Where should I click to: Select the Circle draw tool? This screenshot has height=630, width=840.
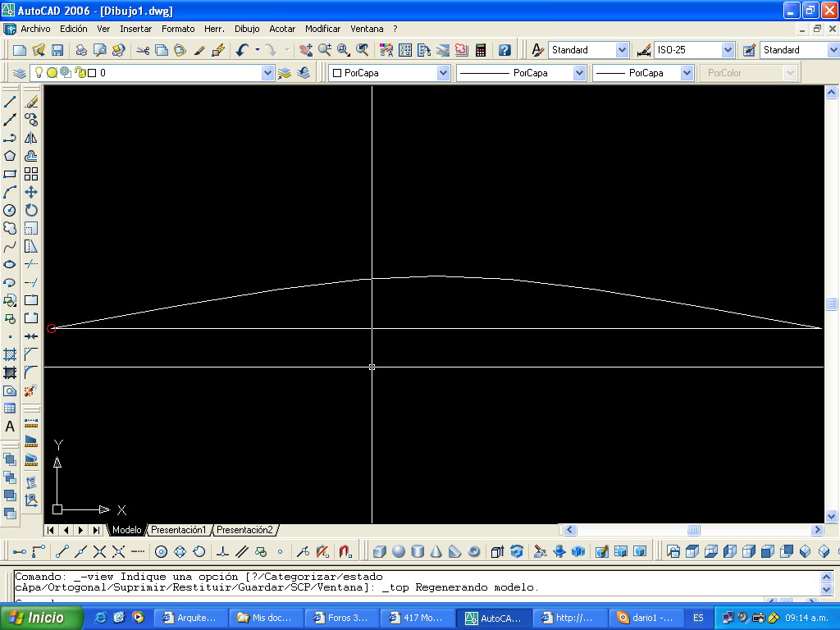point(10,210)
